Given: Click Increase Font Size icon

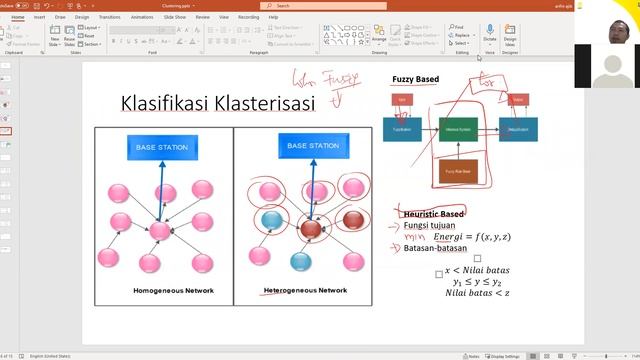Looking at the screenshot, I should (x=179, y=30).
